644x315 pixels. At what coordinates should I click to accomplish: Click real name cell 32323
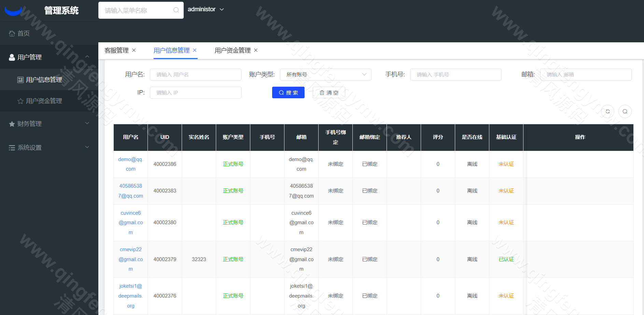tap(199, 259)
